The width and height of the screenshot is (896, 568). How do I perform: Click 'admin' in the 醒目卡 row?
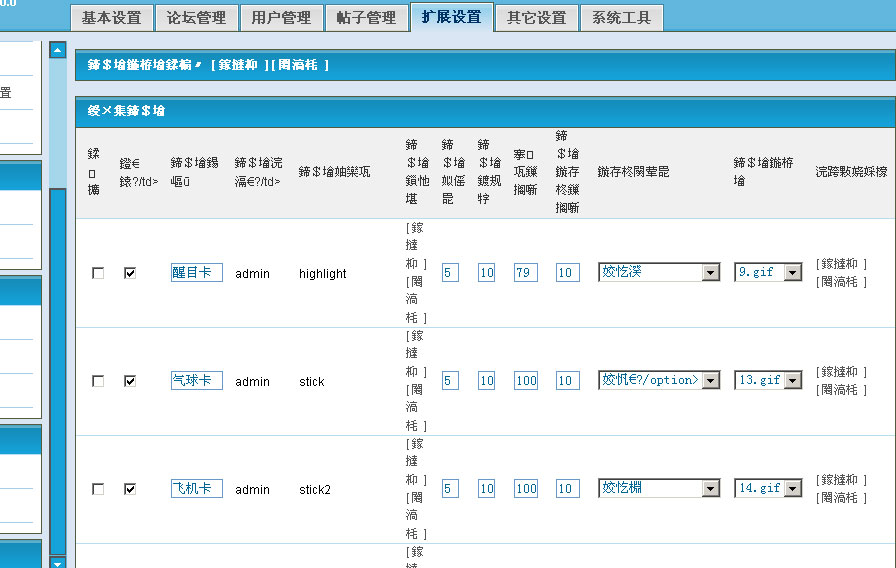(x=252, y=274)
